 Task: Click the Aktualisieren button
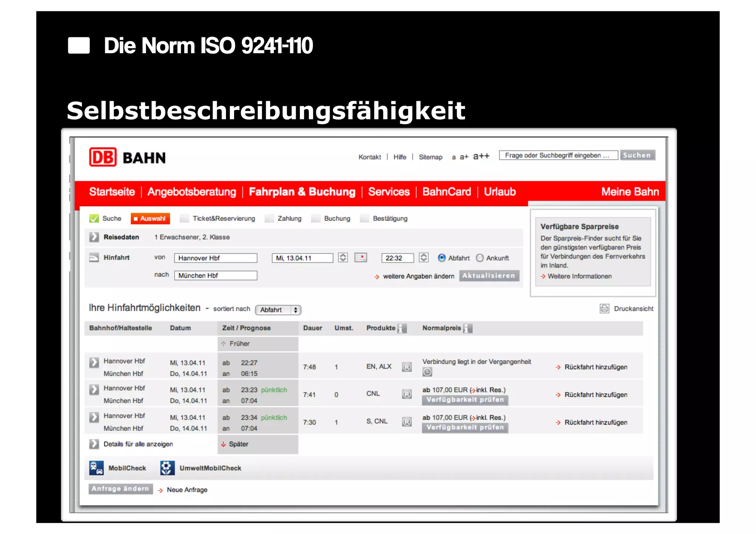pyautogui.click(x=489, y=276)
